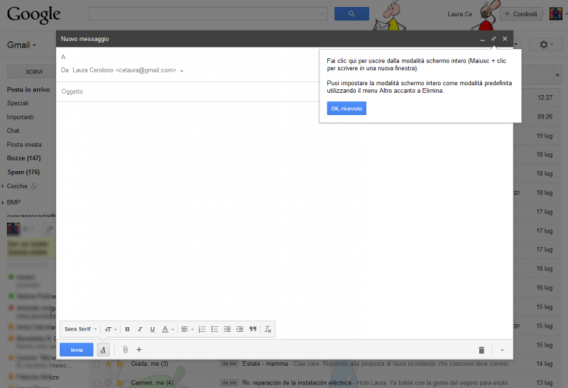This screenshot has width=568, height=388.
Task: Click the Condividi share button
Action: coord(521,14)
